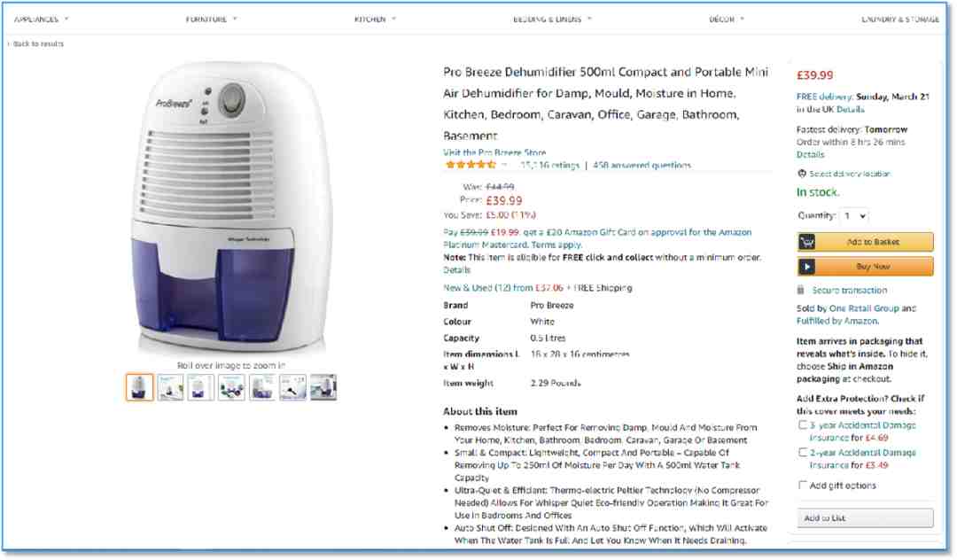
Task: Open Visit the Pro Breeze Store link
Action: (x=494, y=152)
